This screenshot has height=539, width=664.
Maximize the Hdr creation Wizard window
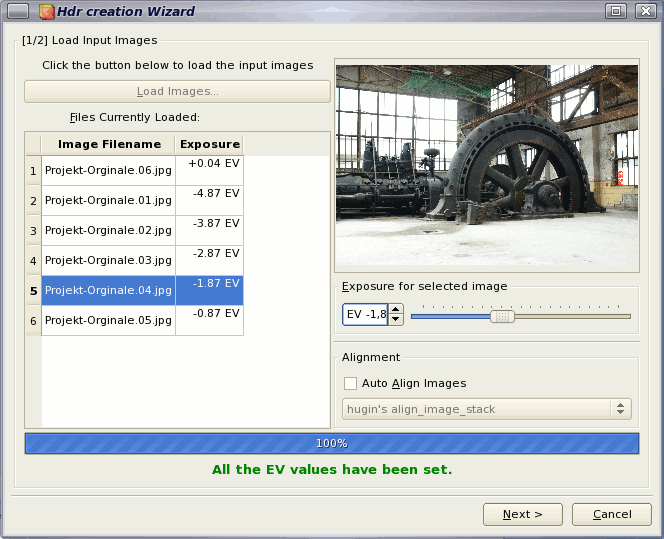pyautogui.click(x=616, y=12)
